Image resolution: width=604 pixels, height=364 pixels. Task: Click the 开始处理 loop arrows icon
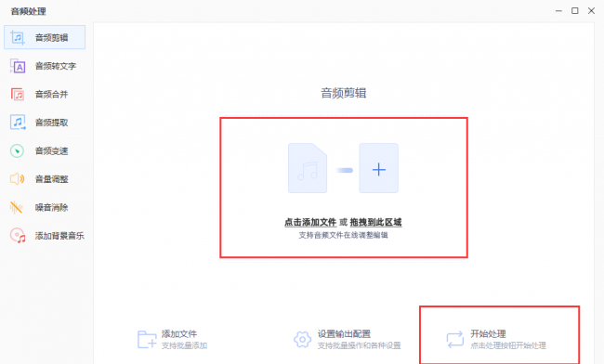click(455, 340)
